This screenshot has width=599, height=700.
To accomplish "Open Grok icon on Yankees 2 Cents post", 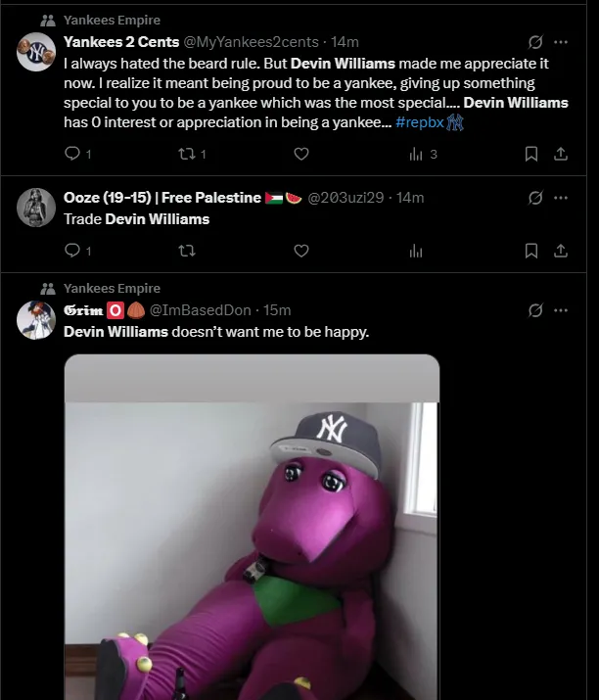I will coord(535,42).
